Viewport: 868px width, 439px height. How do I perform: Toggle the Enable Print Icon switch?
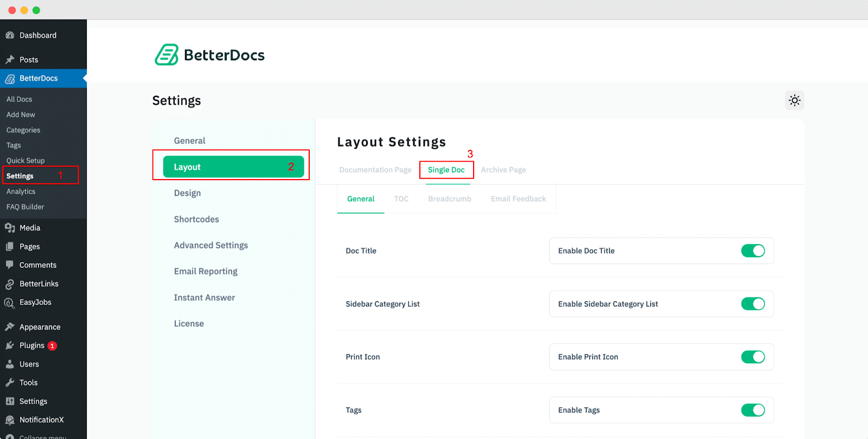(752, 357)
